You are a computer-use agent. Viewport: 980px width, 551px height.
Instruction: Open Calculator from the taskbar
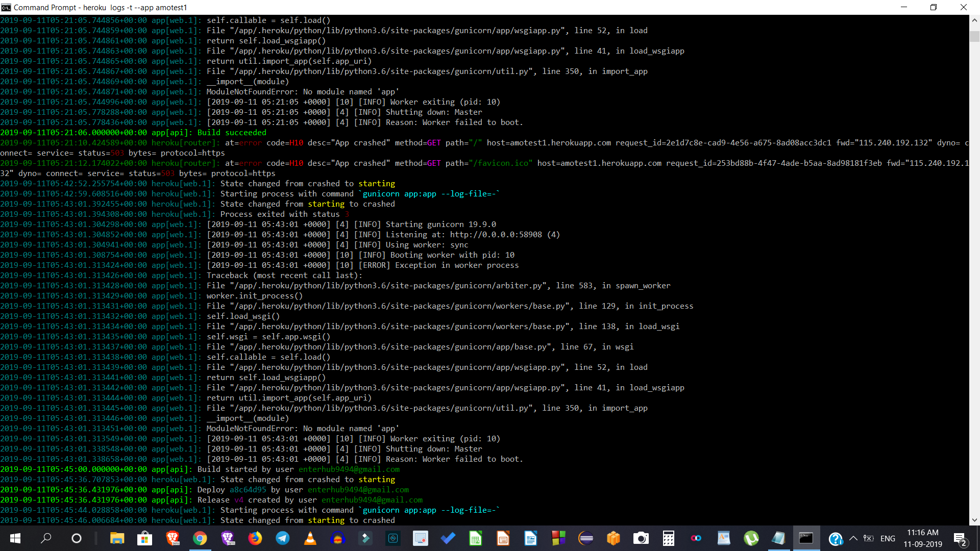(x=669, y=538)
